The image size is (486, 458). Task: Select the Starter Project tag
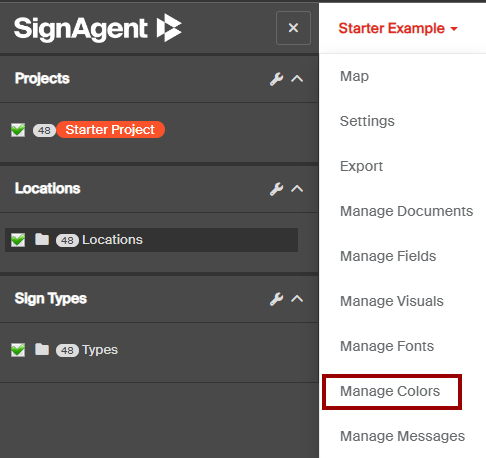[110, 130]
